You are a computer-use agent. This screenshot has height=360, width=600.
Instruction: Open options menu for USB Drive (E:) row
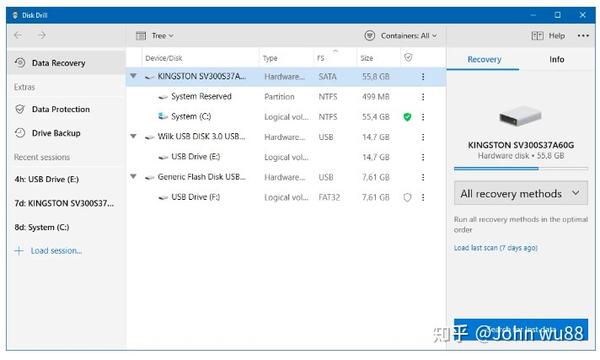pyautogui.click(x=423, y=157)
